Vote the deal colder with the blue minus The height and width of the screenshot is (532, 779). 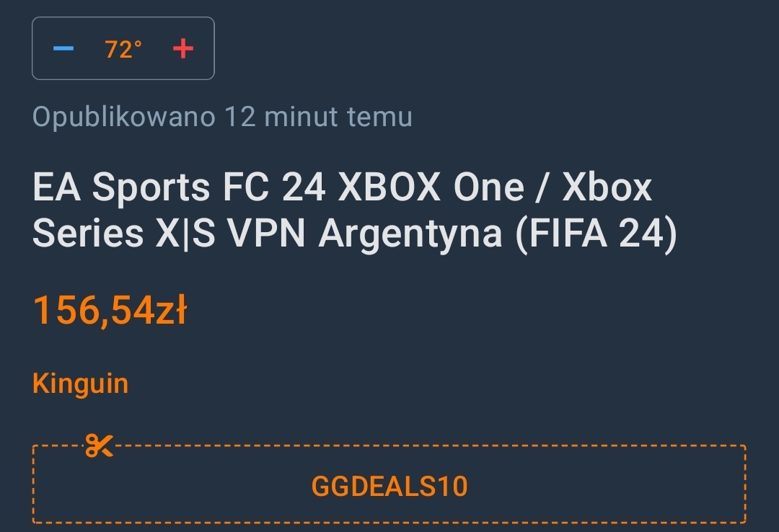tap(63, 49)
